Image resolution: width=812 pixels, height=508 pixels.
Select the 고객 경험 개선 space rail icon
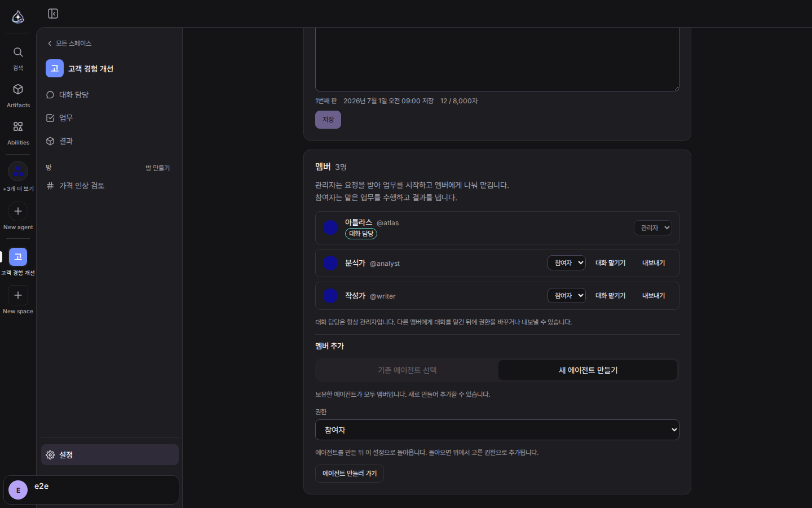click(x=18, y=257)
